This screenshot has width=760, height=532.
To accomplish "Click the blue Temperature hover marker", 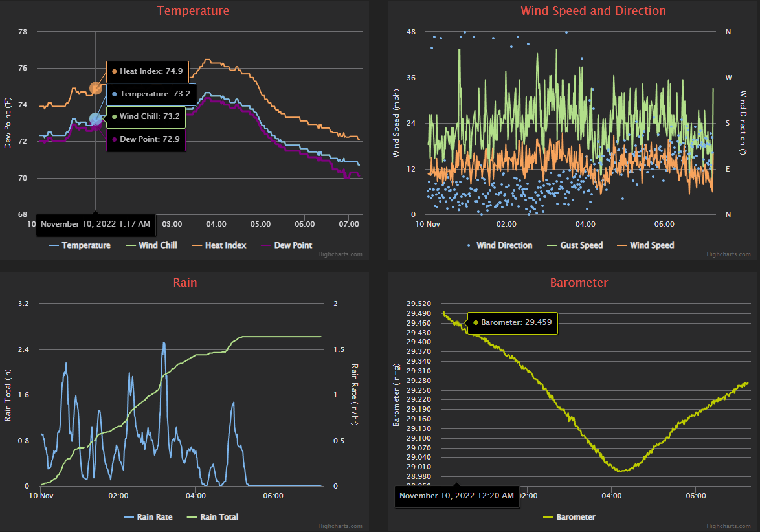I will 95,118.
